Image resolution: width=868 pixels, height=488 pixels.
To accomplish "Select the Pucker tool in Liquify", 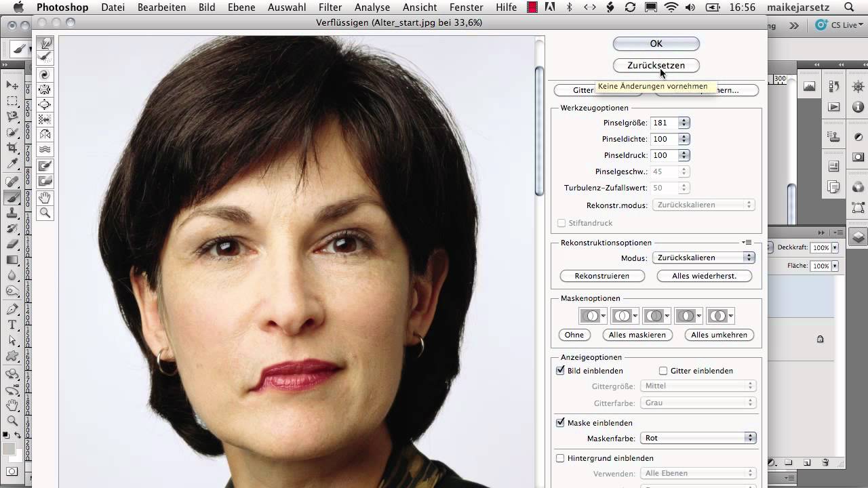I will click(x=45, y=89).
